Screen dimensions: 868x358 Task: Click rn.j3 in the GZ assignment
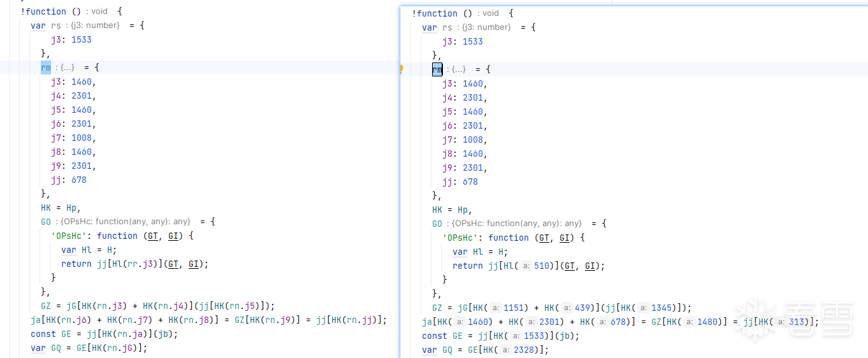click(110, 306)
